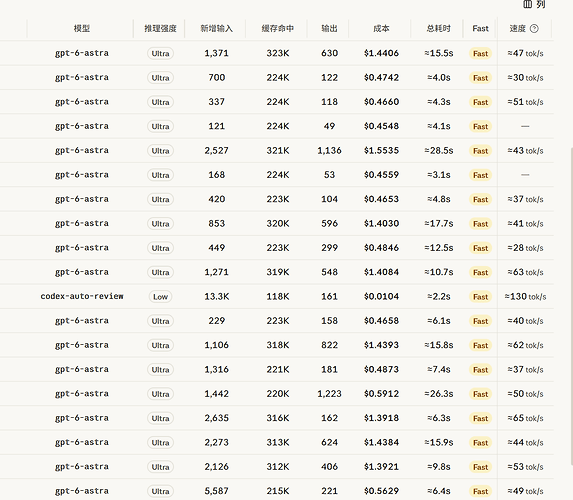Click the output value 822
Viewport: 573px width, 500px height.
(329, 345)
